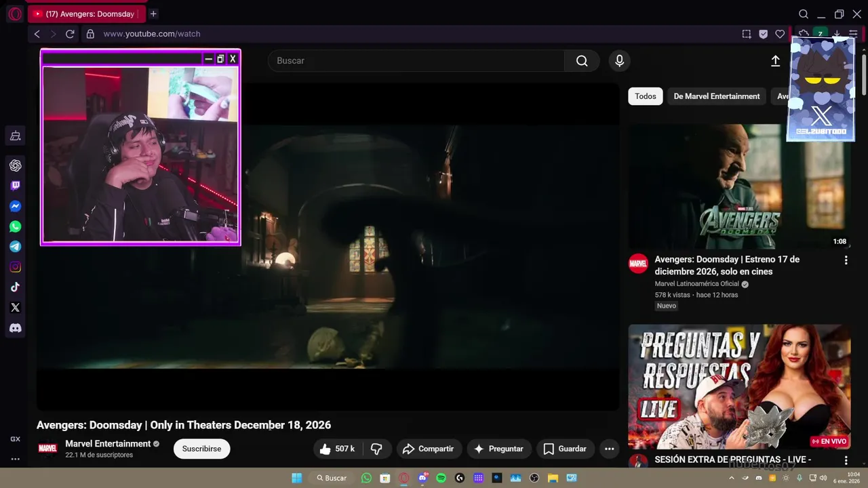Viewport: 868px width, 488px height.
Task: Open OBS Studio from the taskbar
Action: pos(534,479)
